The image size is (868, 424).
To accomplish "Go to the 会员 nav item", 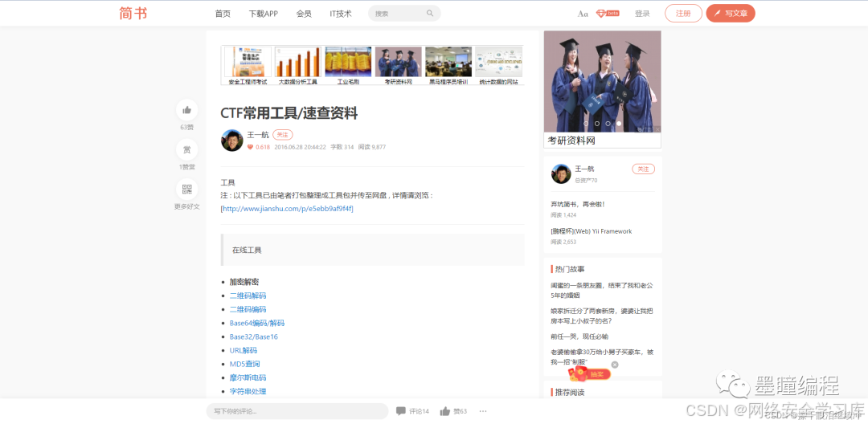I will [304, 14].
